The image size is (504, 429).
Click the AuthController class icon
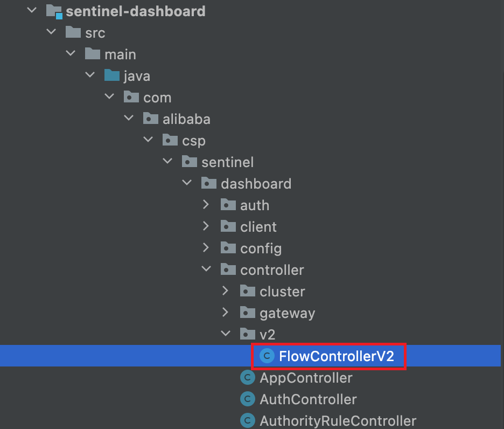248,399
